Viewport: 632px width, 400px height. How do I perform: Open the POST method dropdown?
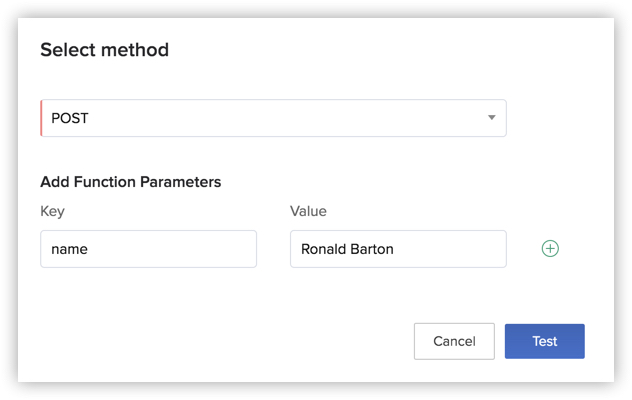pyautogui.click(x=273, y=118)
